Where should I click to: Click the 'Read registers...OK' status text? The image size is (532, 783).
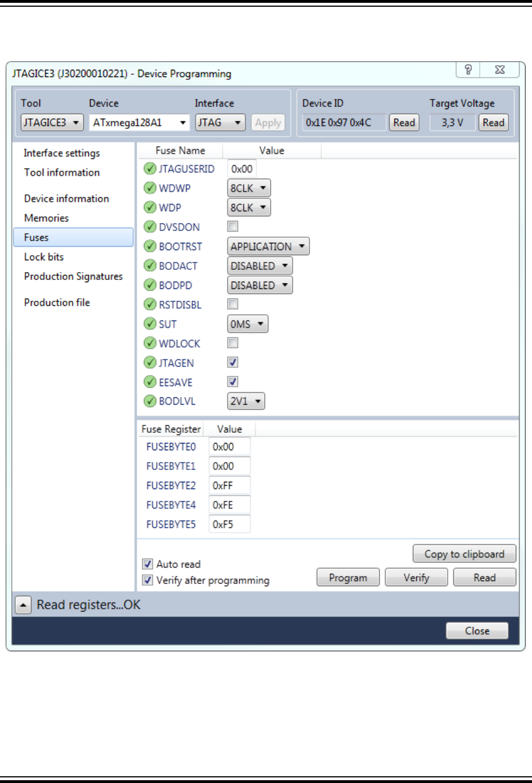click(x=89, y=605)
